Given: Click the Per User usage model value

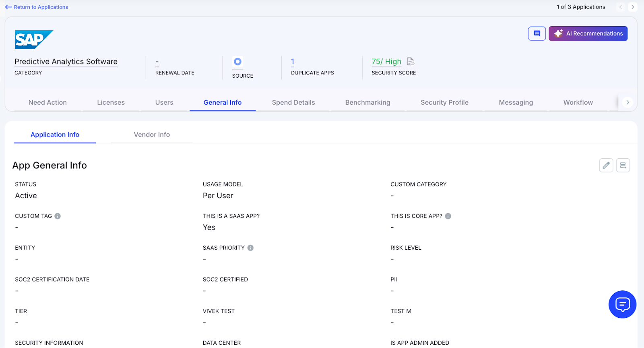Looking at the screenshot, I should 218,196.
